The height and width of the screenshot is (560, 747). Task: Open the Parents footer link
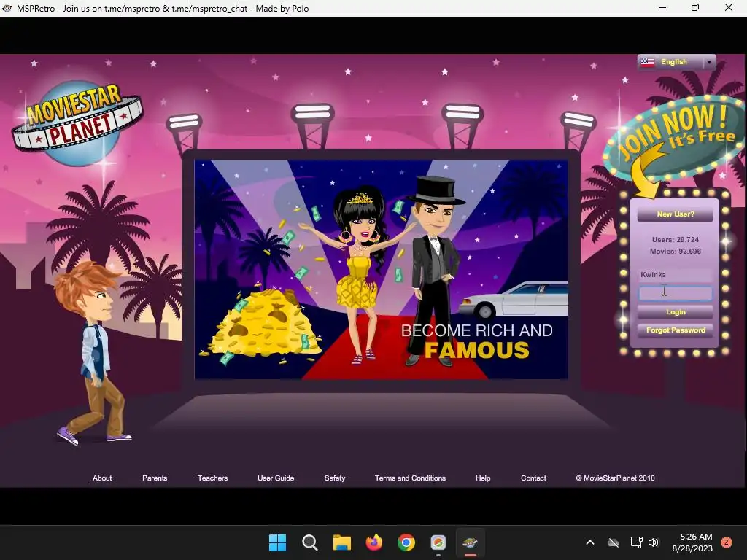155,478
